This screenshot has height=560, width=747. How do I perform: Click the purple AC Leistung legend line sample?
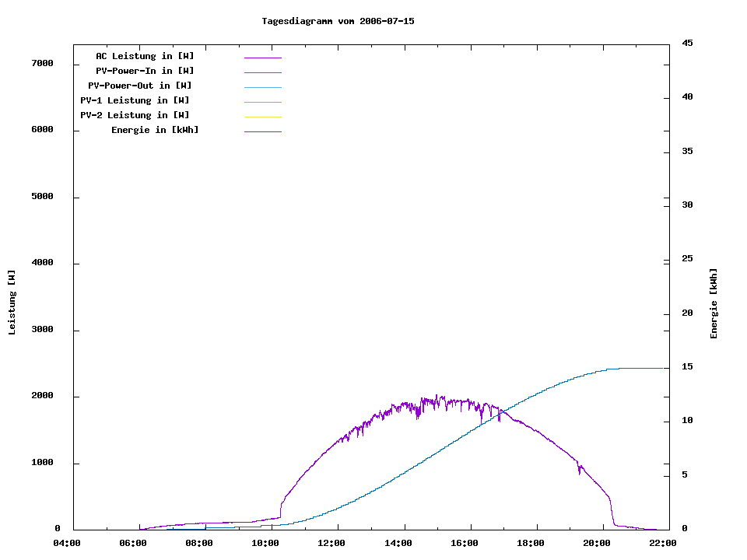pos(262,58)
